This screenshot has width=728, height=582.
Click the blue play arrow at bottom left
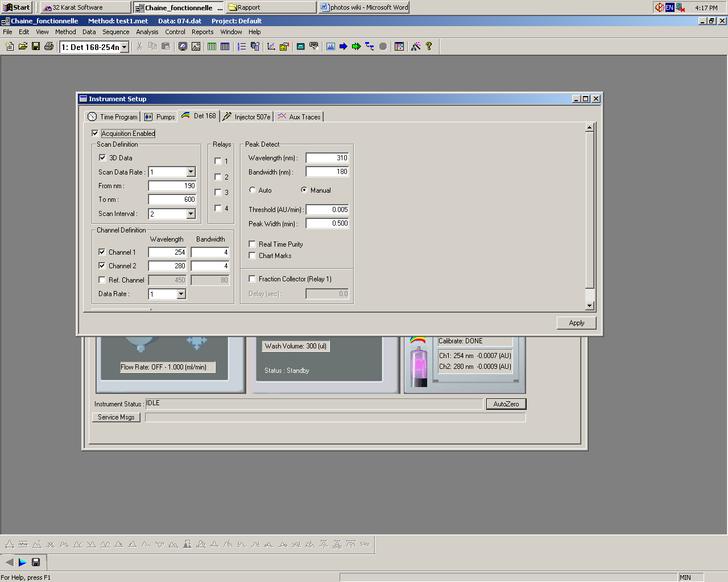[22, 562]
